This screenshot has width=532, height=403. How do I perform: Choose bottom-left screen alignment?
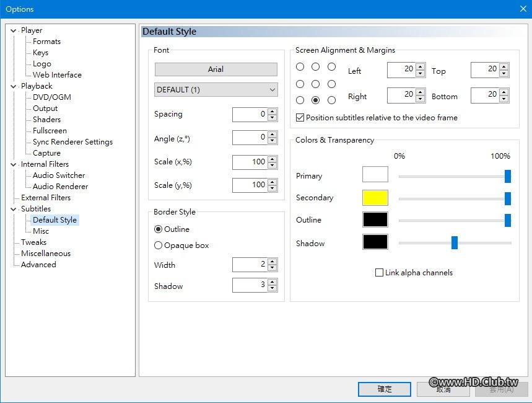[x=300, y=100]
